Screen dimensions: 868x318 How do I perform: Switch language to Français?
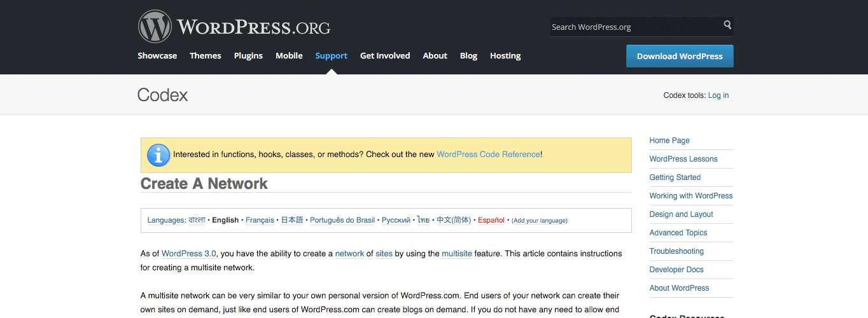tap(260, 220)
